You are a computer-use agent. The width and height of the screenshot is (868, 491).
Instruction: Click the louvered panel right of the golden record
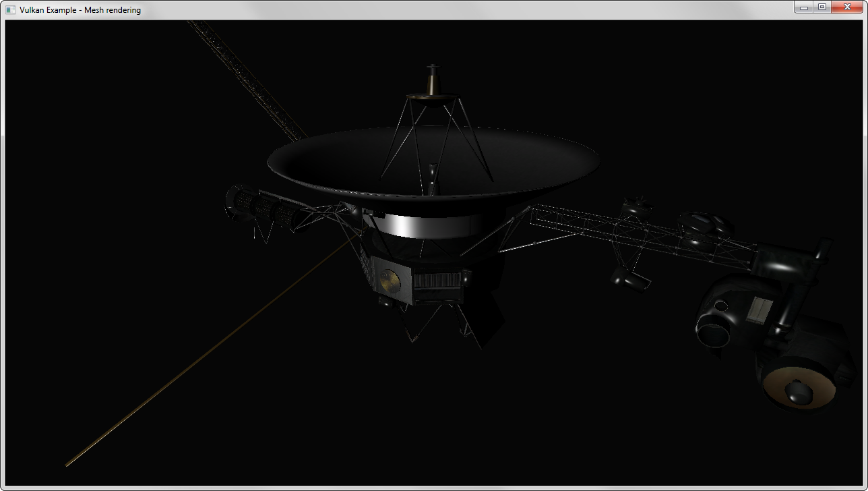437,286
